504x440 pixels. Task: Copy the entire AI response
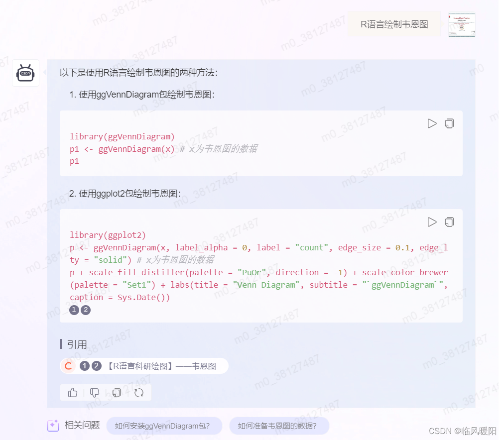click(x=117, y=393)
